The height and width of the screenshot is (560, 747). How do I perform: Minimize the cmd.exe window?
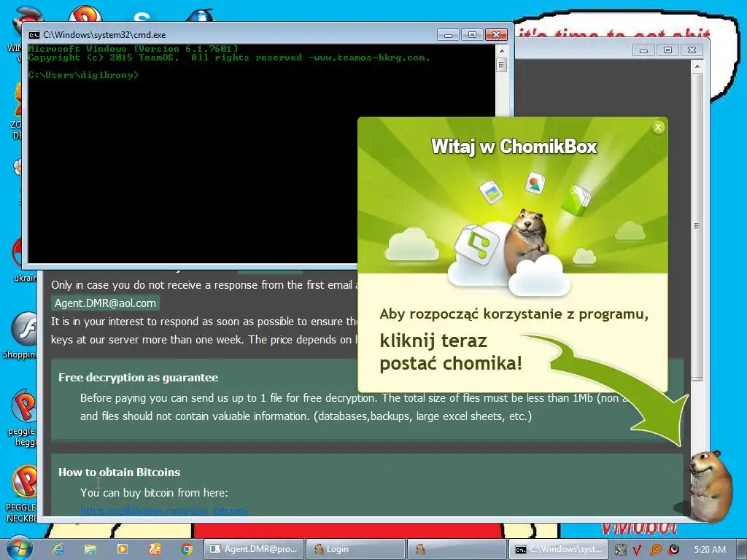[x=448, y=35]
